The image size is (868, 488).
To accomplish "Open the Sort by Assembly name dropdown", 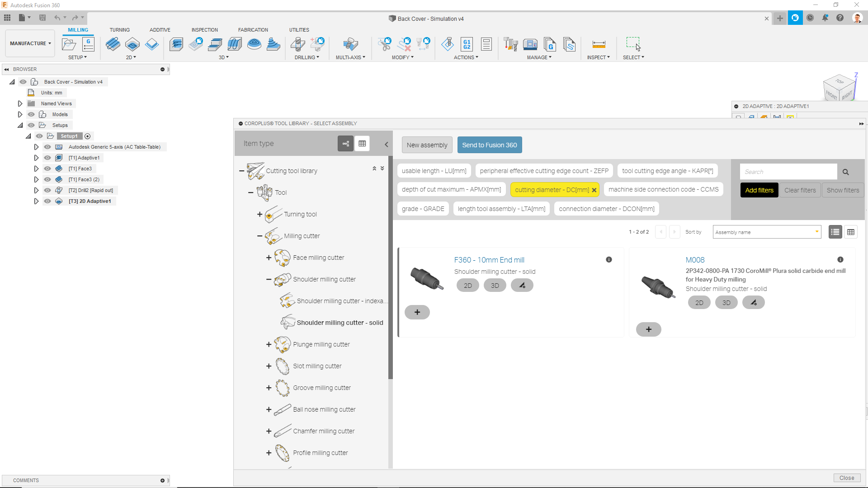I will [767, 232].
